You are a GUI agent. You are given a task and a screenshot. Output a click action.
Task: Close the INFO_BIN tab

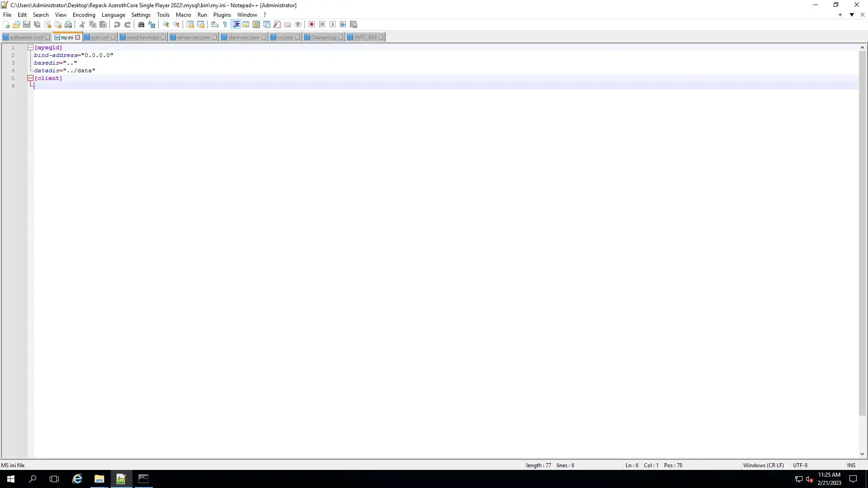pos(381,38)
